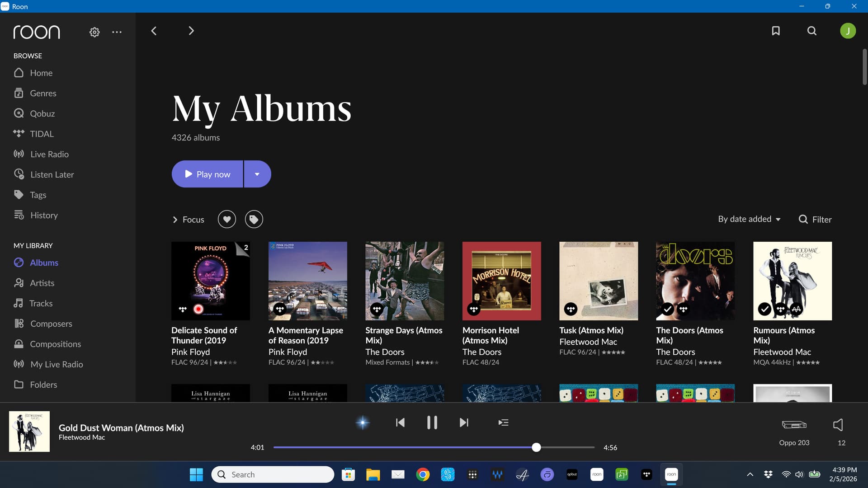The height and width of the screenshot is (488, 868).
Task: Click the bookmark icon in the top bar
Action: [x=776, y=31]
